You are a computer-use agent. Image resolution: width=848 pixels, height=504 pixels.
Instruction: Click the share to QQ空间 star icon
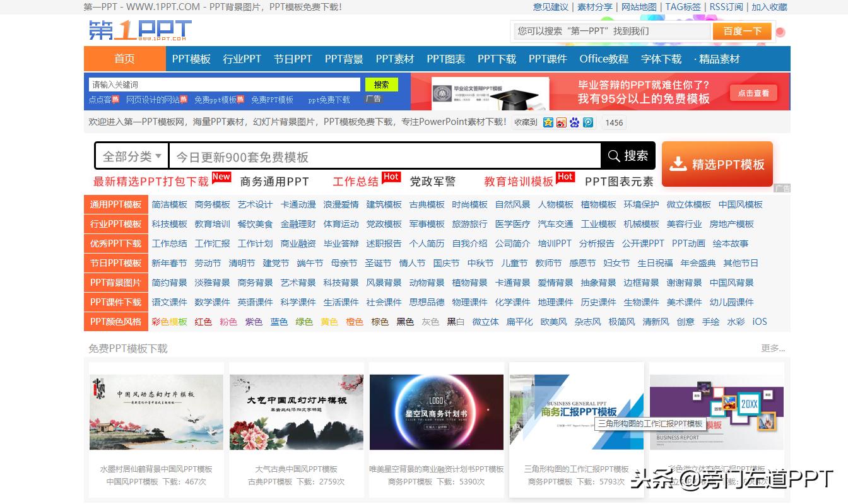[x=548, y=122]
